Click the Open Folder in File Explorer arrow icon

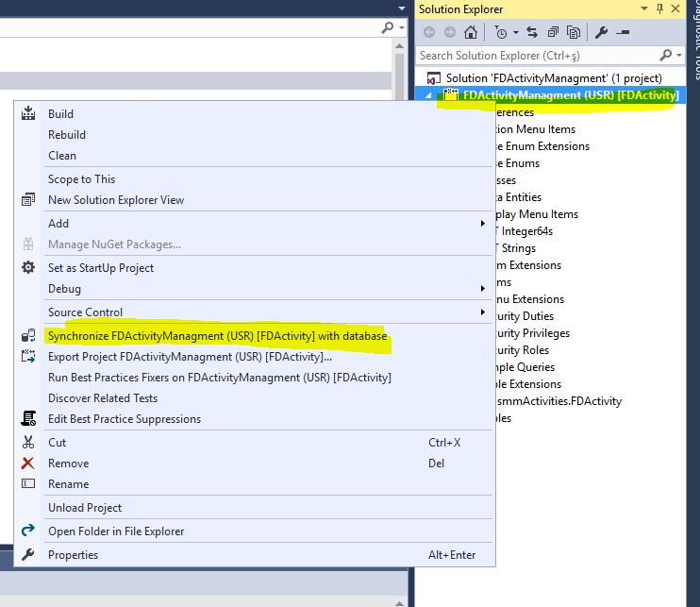[x=28, y=531]
